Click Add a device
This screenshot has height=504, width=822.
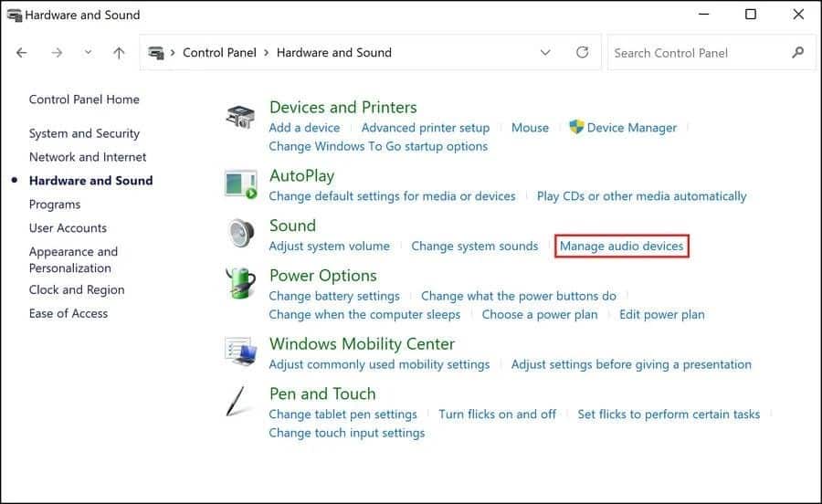[x=304, y=128]
